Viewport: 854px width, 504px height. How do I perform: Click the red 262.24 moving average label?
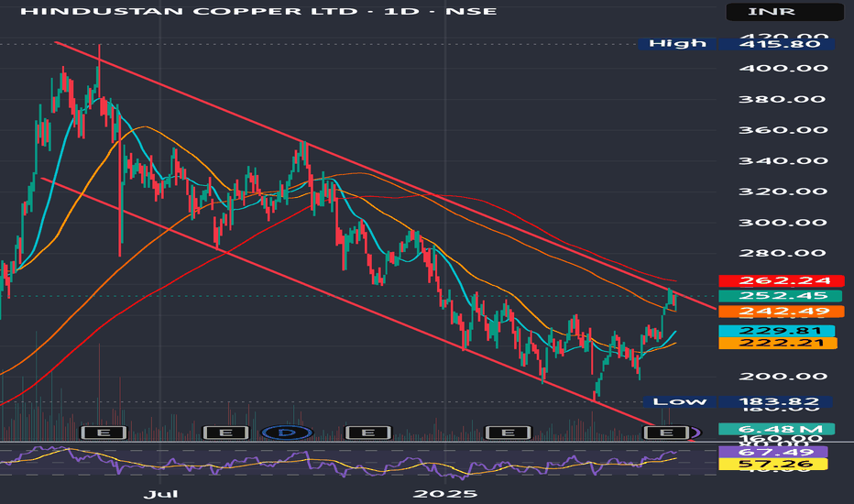(x=782, y=280)
